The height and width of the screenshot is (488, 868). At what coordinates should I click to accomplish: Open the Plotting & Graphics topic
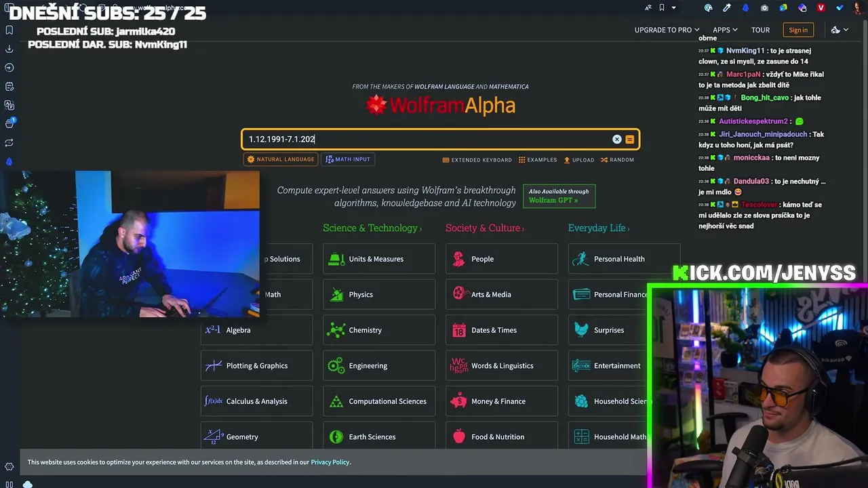(x=256, y=366)
